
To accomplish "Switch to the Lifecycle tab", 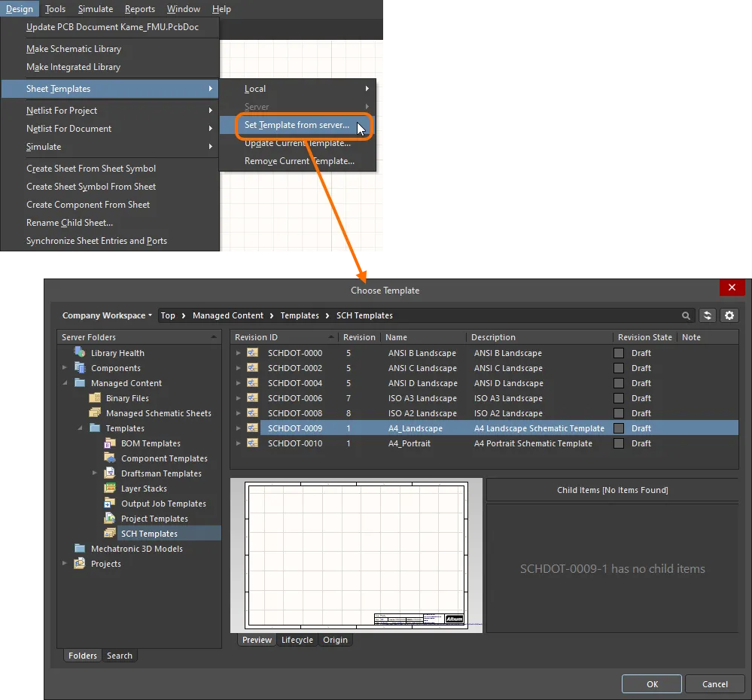I will point(297,640).
